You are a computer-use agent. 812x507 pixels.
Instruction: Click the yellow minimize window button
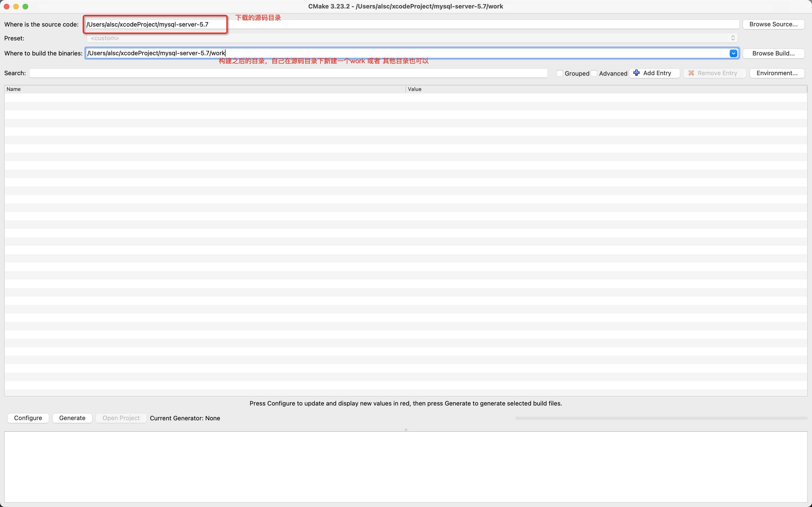[16, 6]
